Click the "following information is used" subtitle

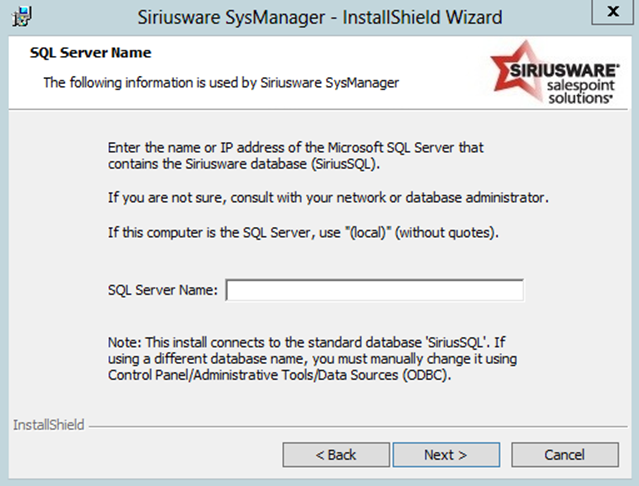221,82
